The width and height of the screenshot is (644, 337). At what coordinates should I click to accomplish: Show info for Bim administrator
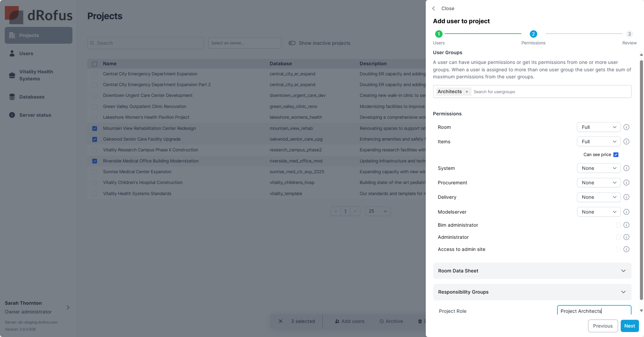[x=626, y=225]
